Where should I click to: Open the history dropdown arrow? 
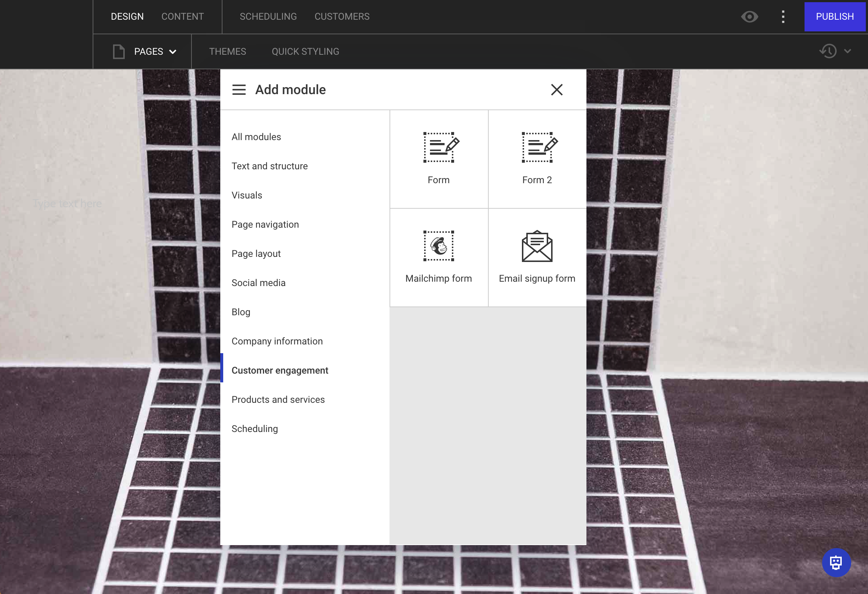(847, 51)
